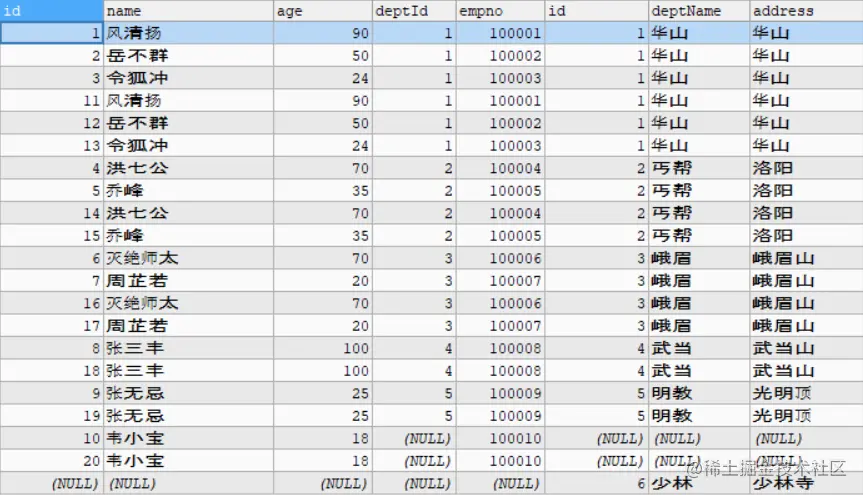863x495 pixels.
Task: Select name cell 岳不群 in row id 2
Action: click(x=188, y=56)
